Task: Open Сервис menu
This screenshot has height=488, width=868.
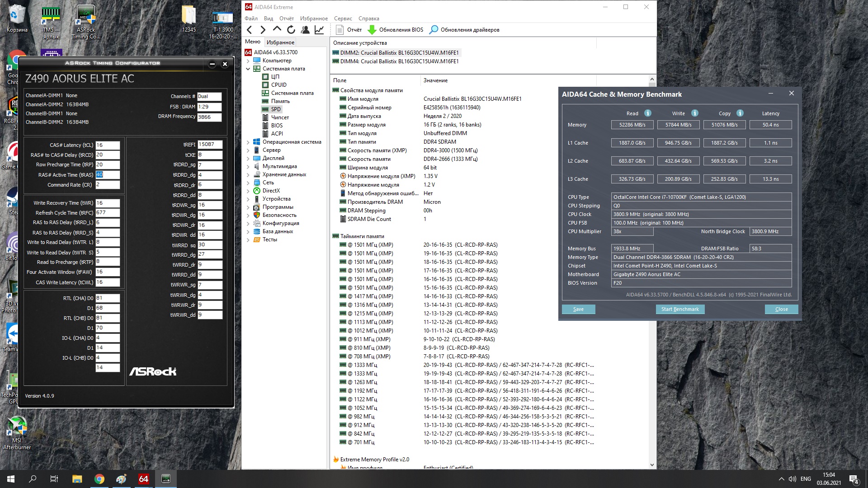Action: 343,19
